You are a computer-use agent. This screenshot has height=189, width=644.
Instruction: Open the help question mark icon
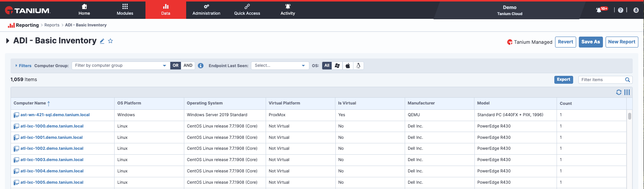pyautogui.click(x=621, y=10)
